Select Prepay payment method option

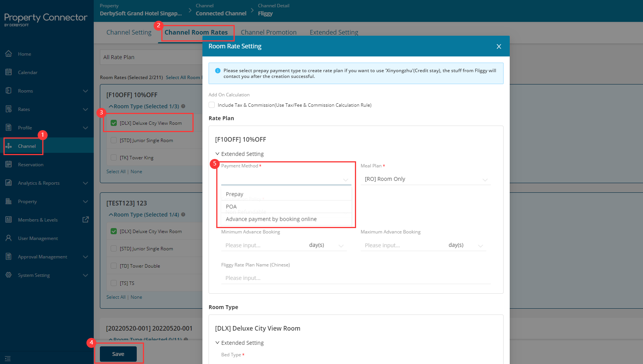pos(286,194)
